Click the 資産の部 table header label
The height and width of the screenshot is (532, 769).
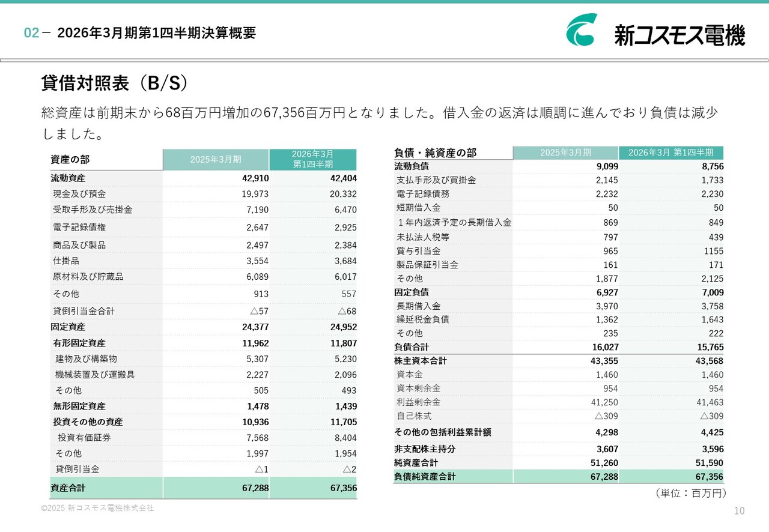point(70,160)
